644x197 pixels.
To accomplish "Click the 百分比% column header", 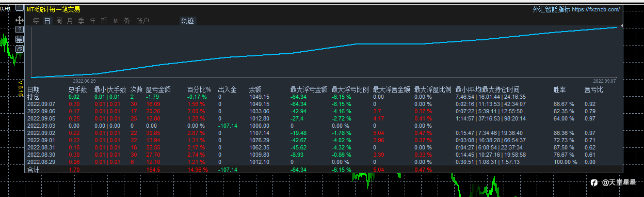I will (199, 89).
